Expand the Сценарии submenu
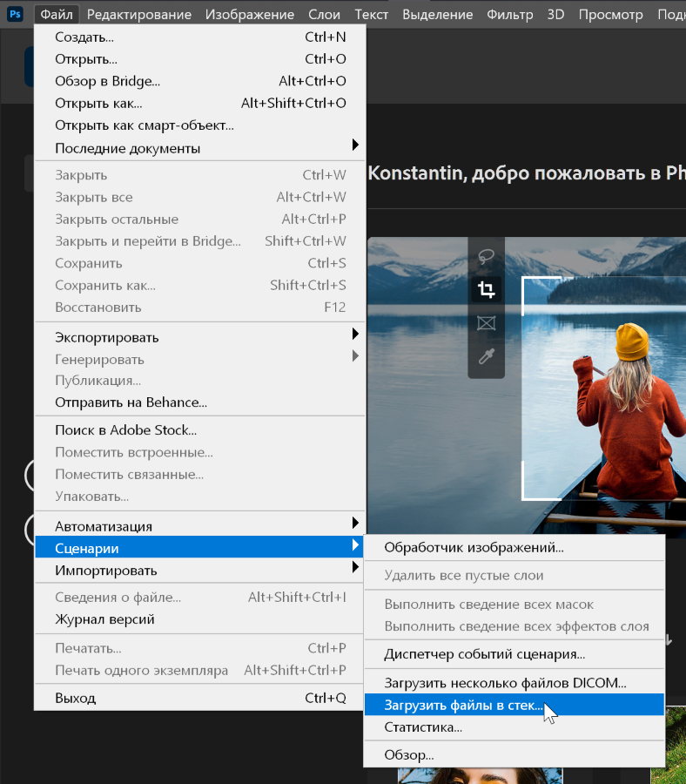Image resolution: width=686 pixels, height=784 pixels. [200, 548]
